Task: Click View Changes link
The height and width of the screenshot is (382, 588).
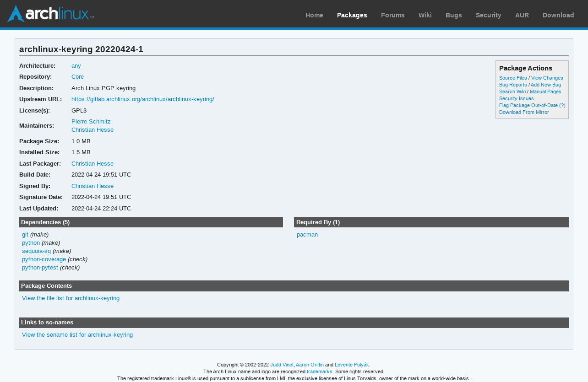Action: (x=547, y=78)
